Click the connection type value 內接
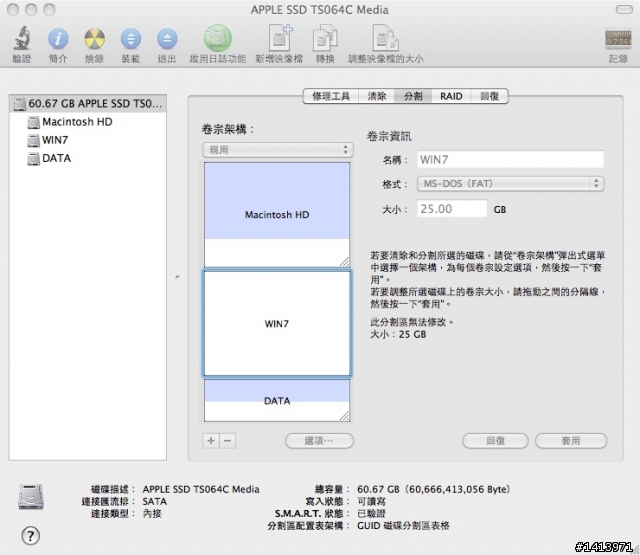This screenshot has height=555, width=640. click(x=152, y=513)
